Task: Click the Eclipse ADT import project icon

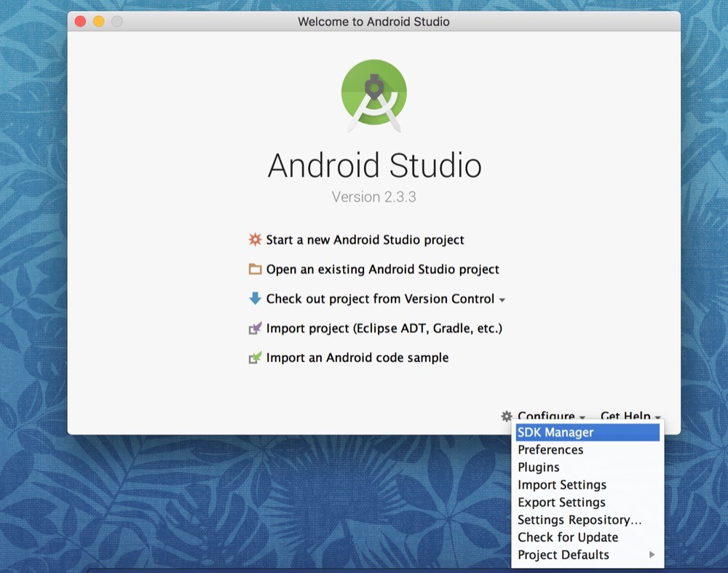Action: click(256, 328)
